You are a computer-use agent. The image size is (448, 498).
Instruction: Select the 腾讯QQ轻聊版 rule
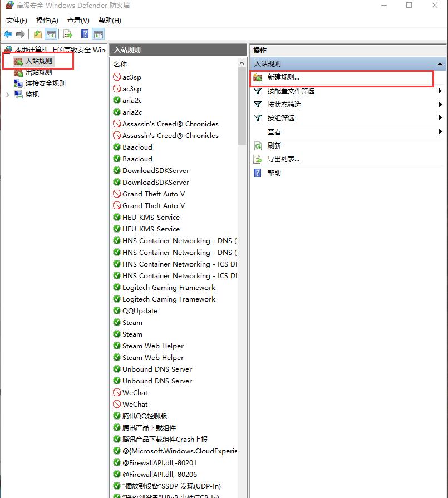tap(145, 416)
